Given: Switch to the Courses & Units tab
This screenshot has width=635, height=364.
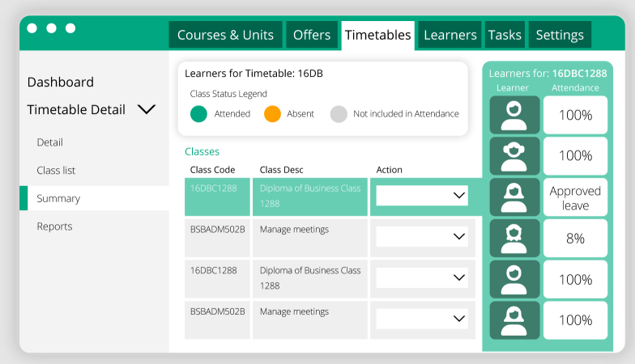Looking at the screenshot, I should point(225,35).
